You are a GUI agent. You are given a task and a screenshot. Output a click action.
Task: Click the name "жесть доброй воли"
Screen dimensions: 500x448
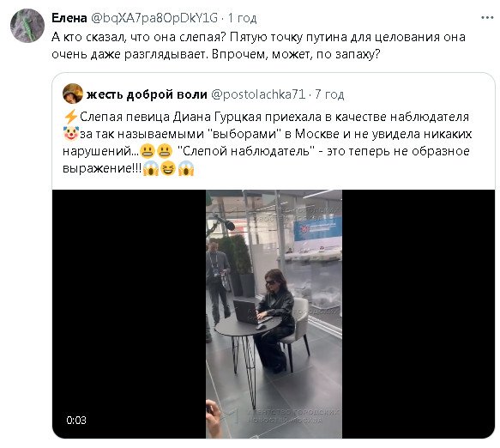[147, 94]
